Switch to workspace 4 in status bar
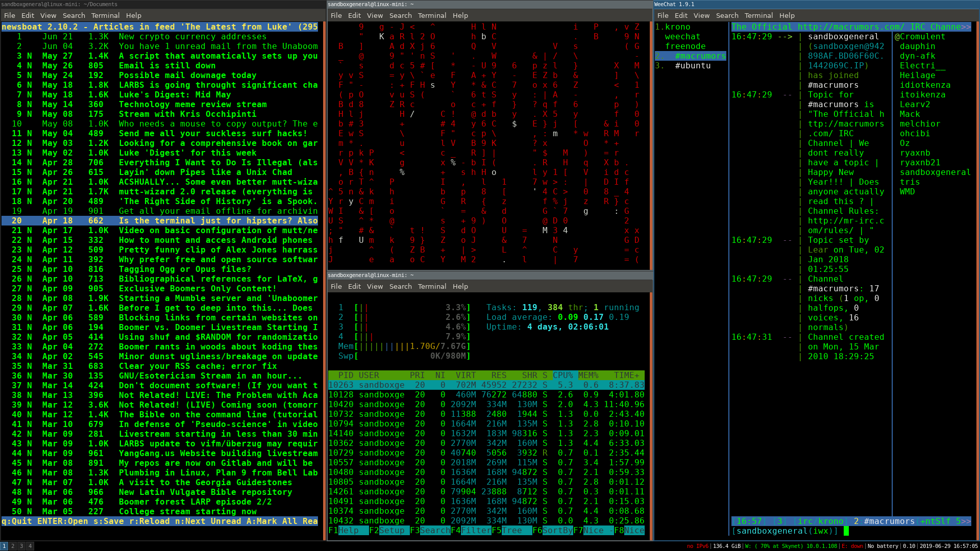Image resolution: width=980 pixels, height=551 pixels. click(x=30, y=546)
